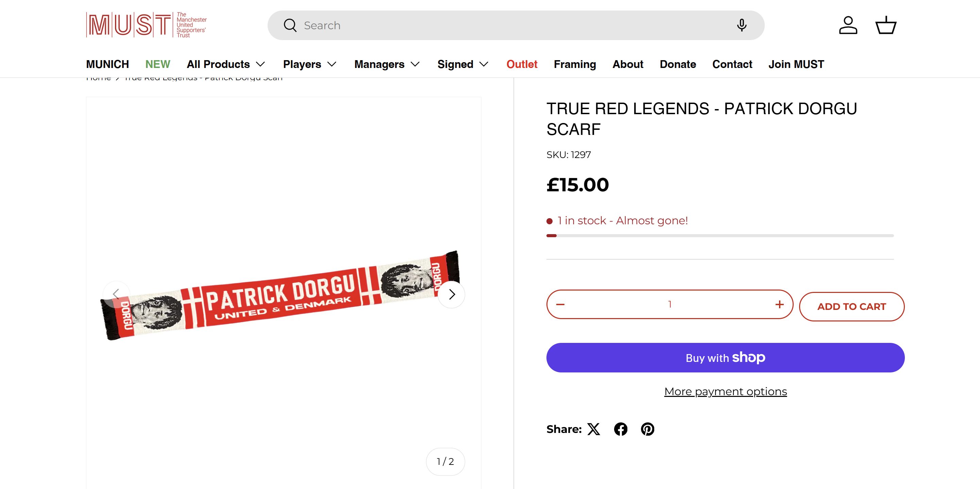980x489 pixels.
Task: Show next scarf image arrow
Action: coord(452,294)
